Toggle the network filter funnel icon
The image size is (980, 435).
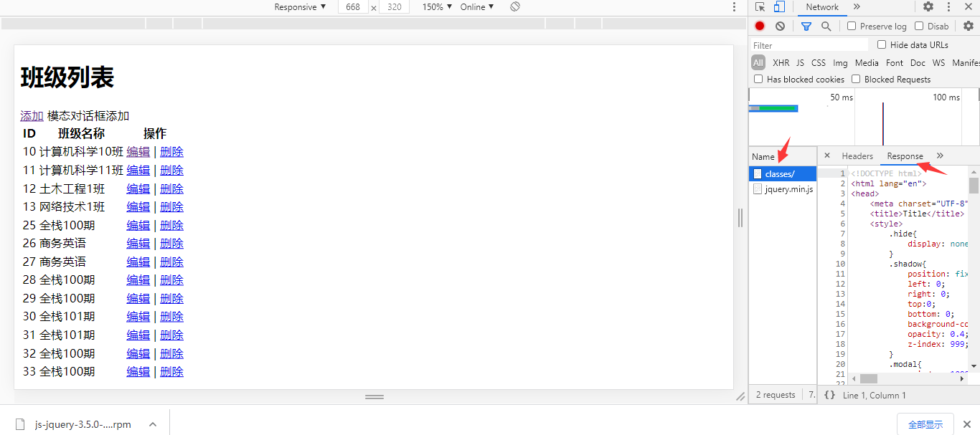[x=806, y=26]
